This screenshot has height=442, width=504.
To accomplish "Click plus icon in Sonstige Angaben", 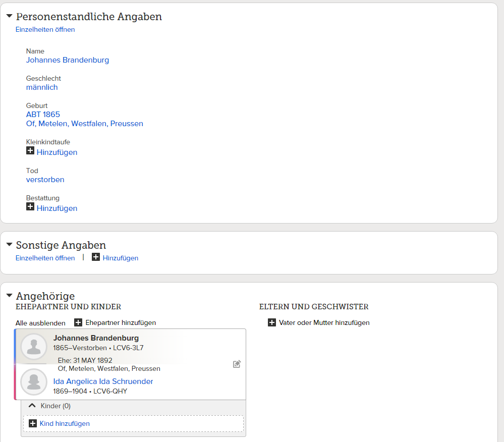I will 96,257.
